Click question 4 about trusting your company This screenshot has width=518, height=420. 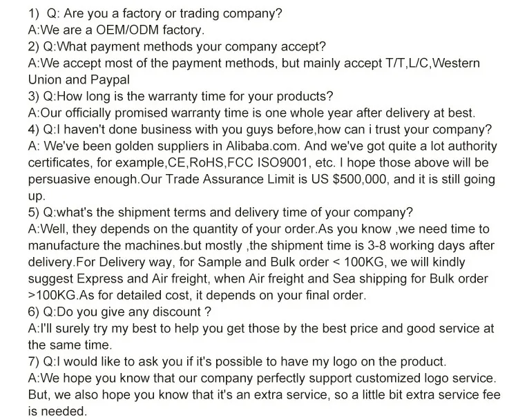269,129
